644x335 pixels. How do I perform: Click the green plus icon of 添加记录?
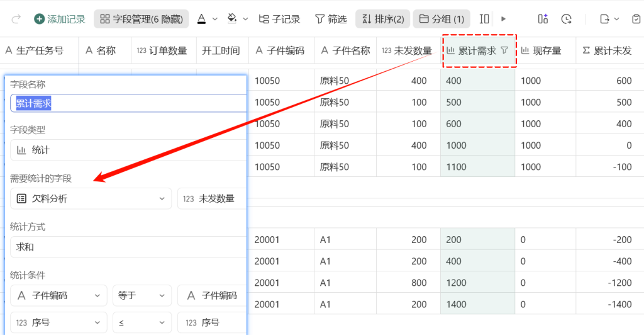(x=40, y=19)
